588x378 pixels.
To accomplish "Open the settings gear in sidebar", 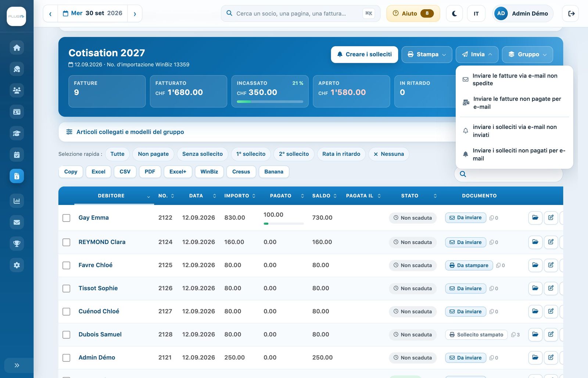I will click(17, 265).
